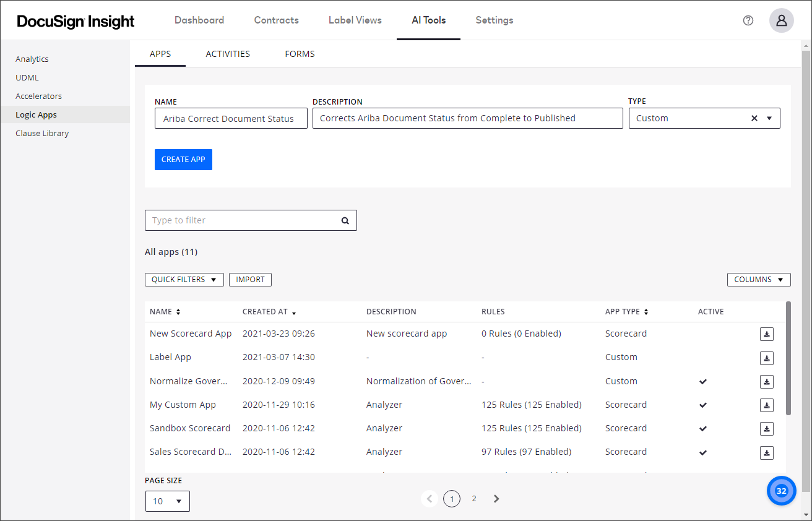This screenshot has width=812, height=521.
Task: Open the QUICK FILTERS dropdown
Action: [184, 279]
